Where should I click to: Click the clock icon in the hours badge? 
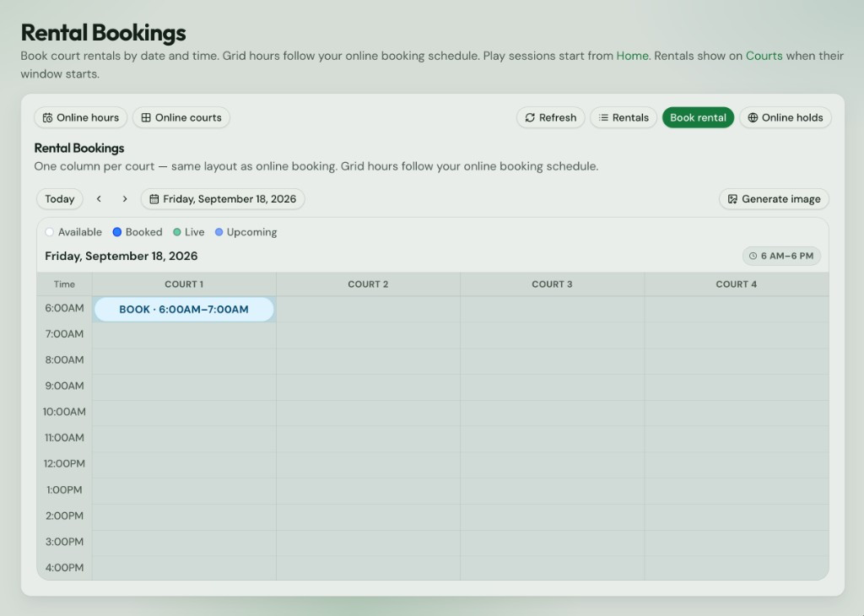tap(753, 256)
